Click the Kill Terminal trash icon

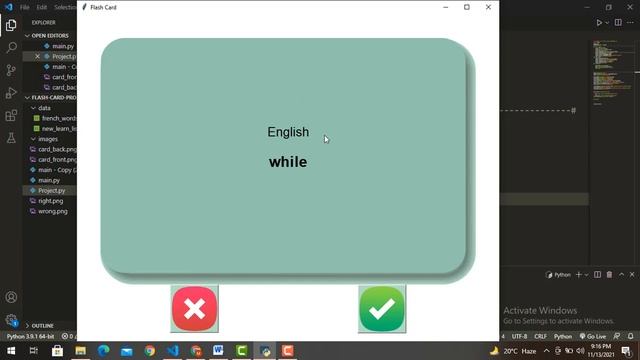click(609, 275)
